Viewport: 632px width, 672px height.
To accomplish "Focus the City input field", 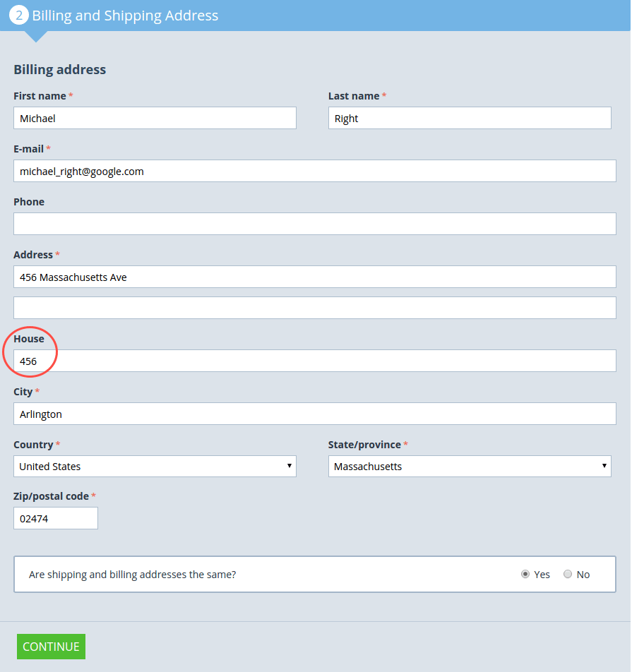I will click(315, 414).
